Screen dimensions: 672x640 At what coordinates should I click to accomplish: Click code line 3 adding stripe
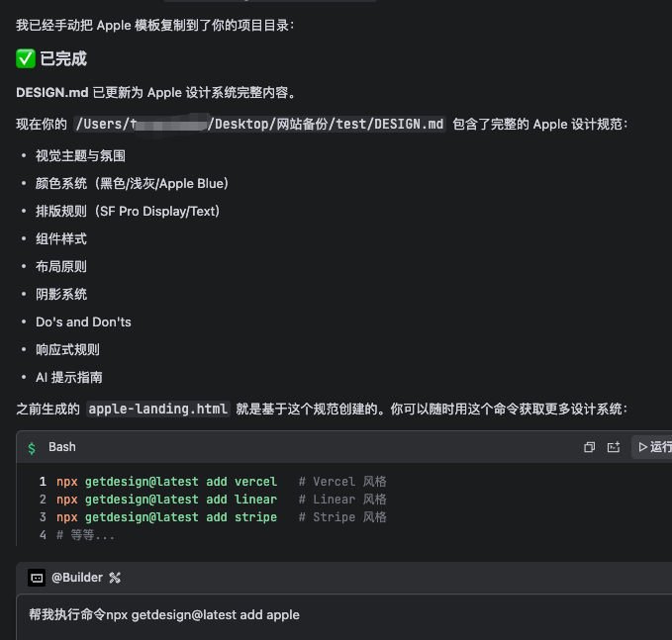[x=166, y=517]
